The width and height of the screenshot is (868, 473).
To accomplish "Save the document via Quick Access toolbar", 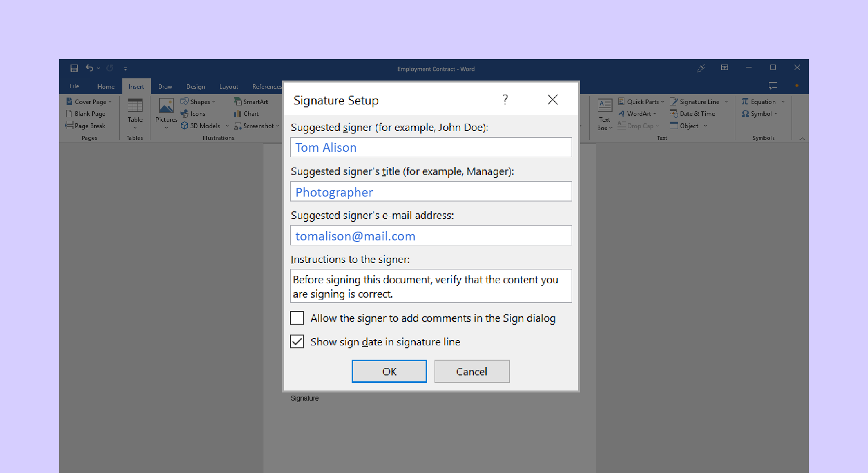I will [x=74, y=68].
